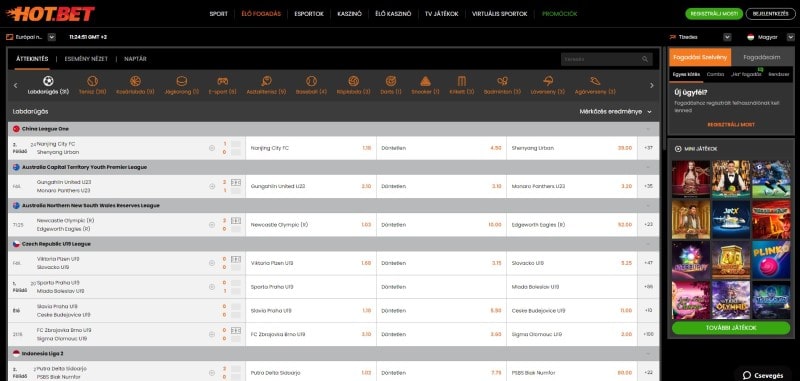Select the Röplabda volleyball icon

click(x=354, y=81)
